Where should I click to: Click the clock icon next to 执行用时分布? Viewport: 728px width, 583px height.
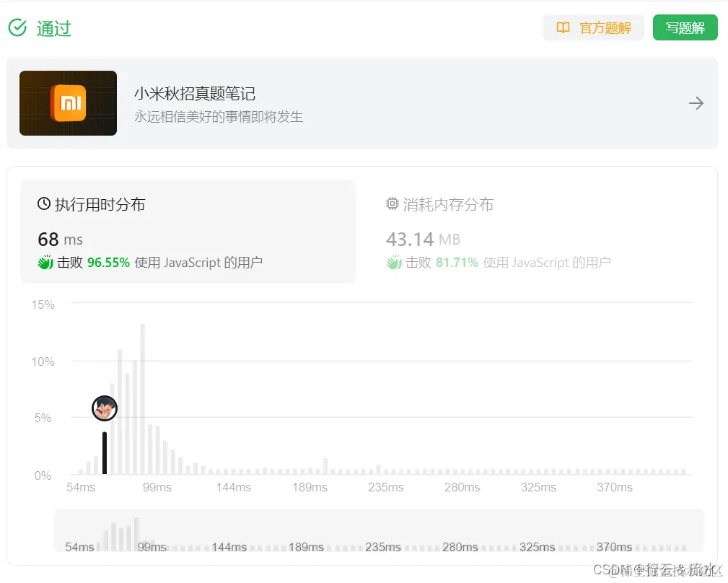[43, 203]
